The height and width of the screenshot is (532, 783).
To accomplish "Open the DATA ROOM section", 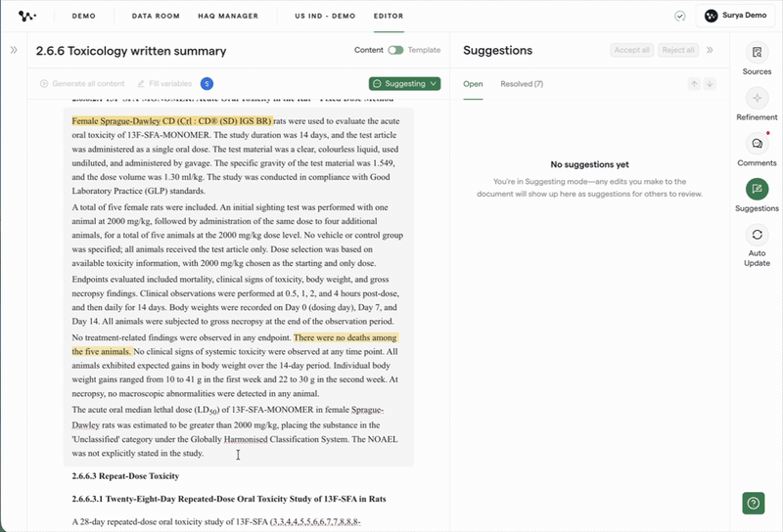I will click(156, 16).
